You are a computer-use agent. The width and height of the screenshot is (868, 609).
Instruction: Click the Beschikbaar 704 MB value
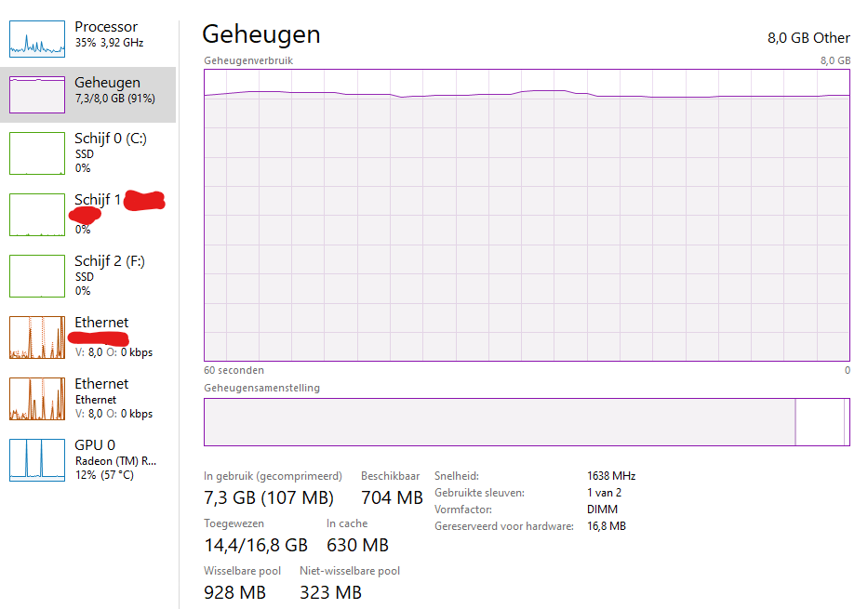391,497
